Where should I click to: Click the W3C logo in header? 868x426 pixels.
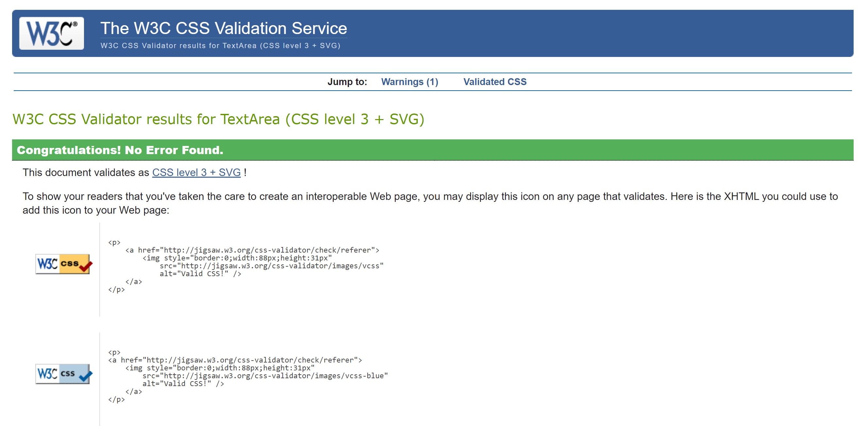tap(52, 33)
